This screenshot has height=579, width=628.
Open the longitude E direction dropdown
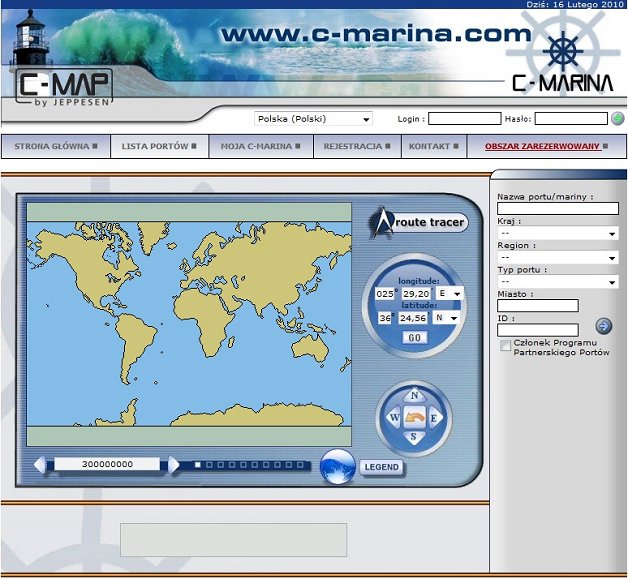(447, 294)
